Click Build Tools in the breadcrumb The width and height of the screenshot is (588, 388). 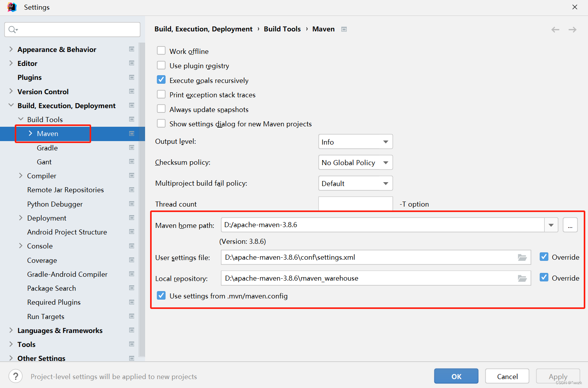[x=282, y=29]
